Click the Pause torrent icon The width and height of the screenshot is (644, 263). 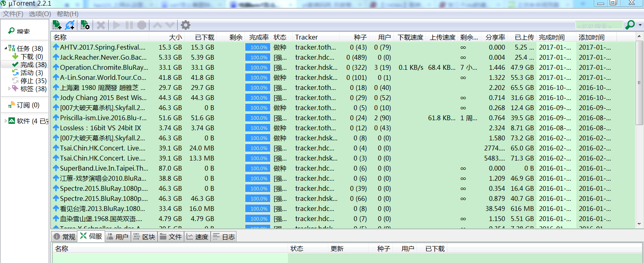(x=129, y=25)
